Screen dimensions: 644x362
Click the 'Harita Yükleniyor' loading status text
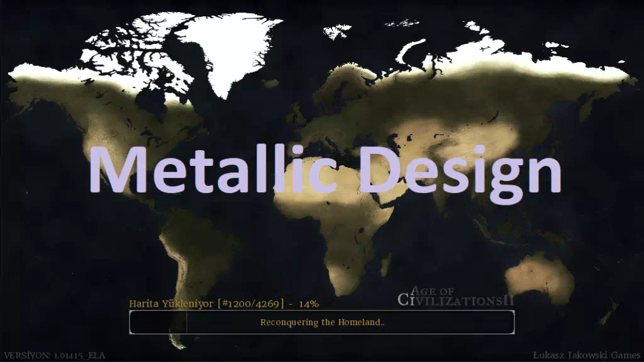pyautogui.click(x=224, y=304)
